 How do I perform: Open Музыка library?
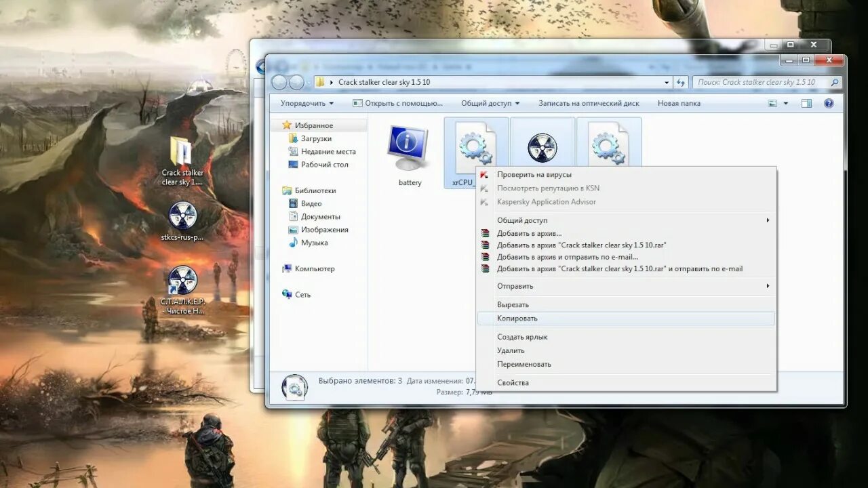tap(314, 243)
